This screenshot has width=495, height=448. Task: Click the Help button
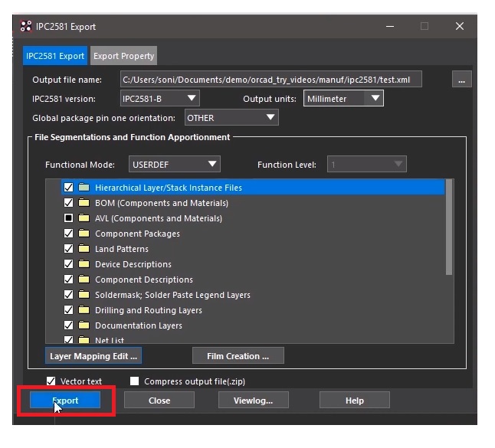[x=355, y=401]
